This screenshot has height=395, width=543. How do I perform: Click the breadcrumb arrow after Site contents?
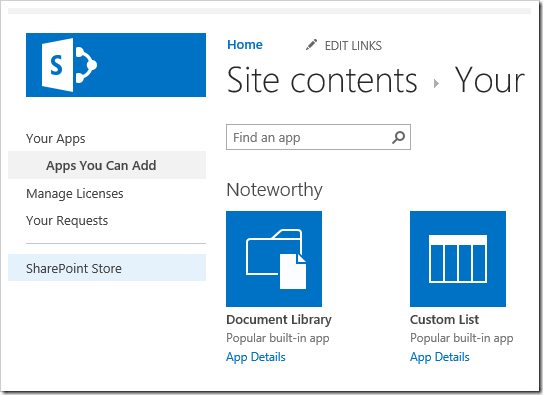click(x=436, y=83)
